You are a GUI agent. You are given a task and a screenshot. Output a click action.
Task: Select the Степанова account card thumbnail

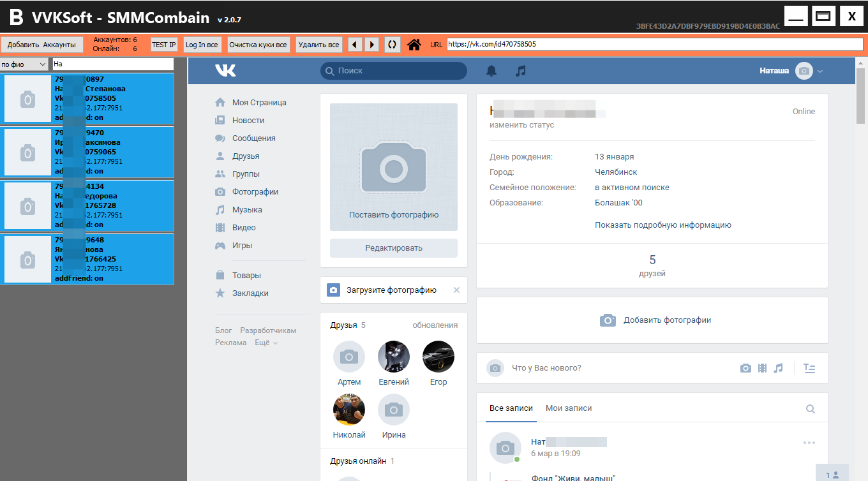[27, 99]
